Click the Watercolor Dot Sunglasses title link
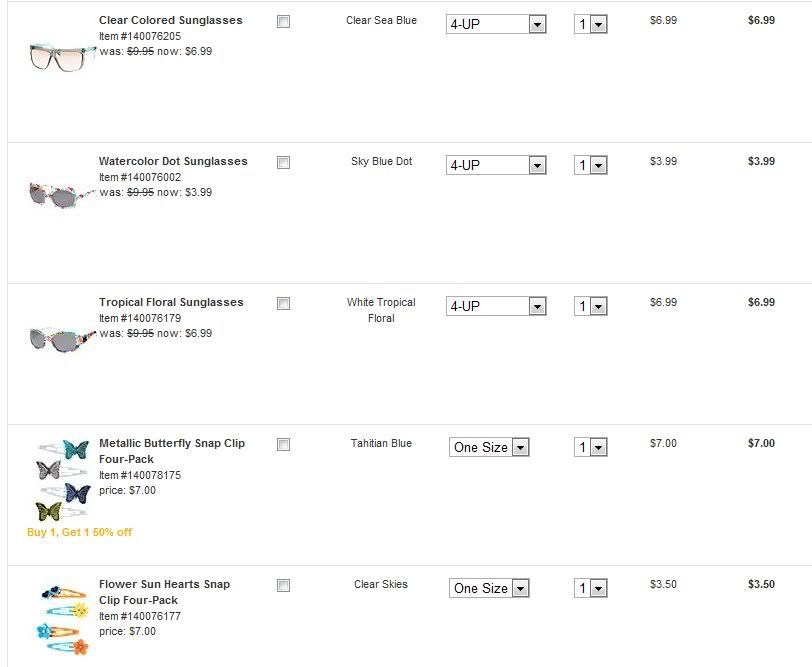The width and height of the screenshot is (812, 667). coord(172,161)
